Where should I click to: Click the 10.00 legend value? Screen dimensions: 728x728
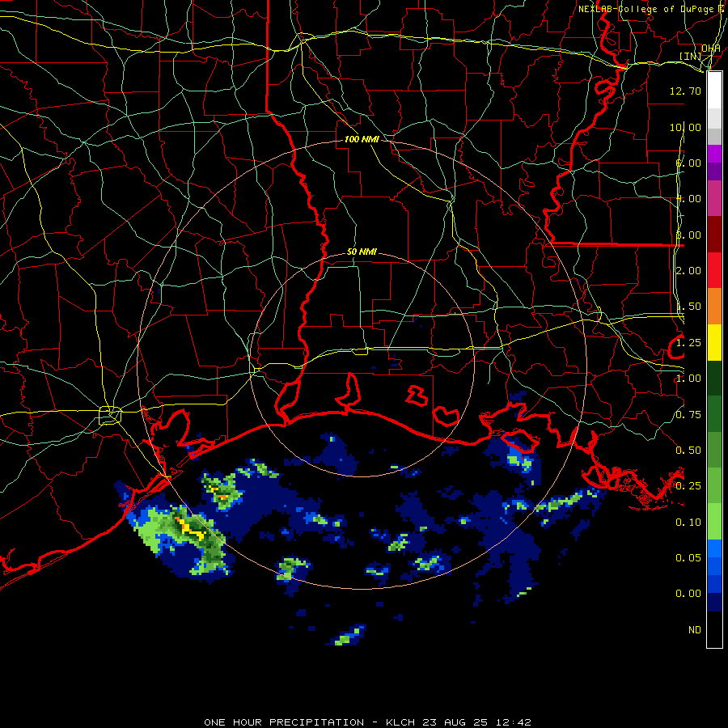pos(685,127)
